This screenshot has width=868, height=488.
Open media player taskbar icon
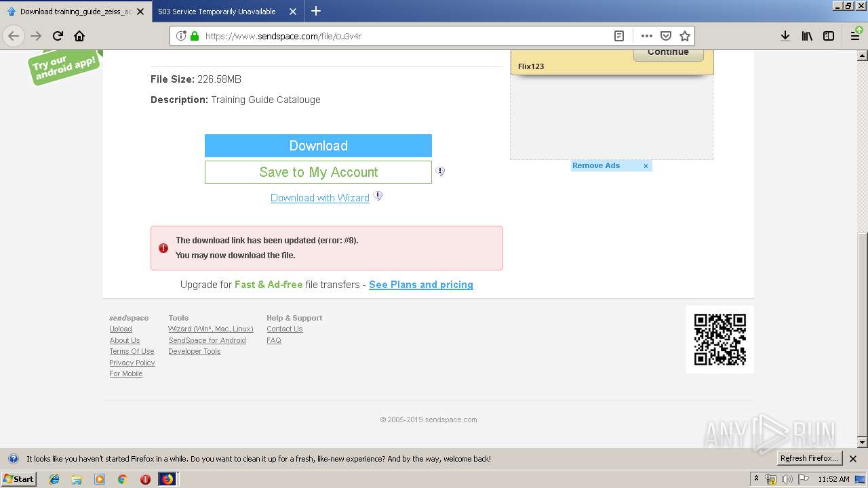[100, 479]
